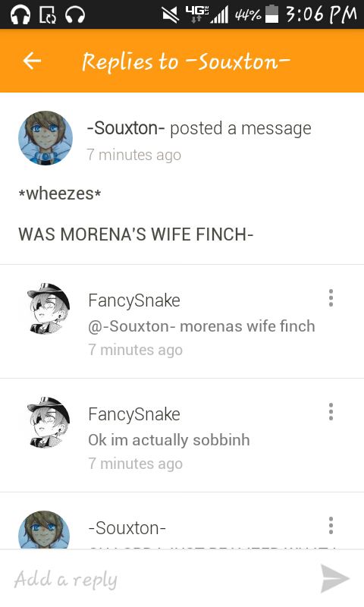Tap the battery icon in status bar
The height and width of the screenshot is (607, 364).
pos(272,14)
